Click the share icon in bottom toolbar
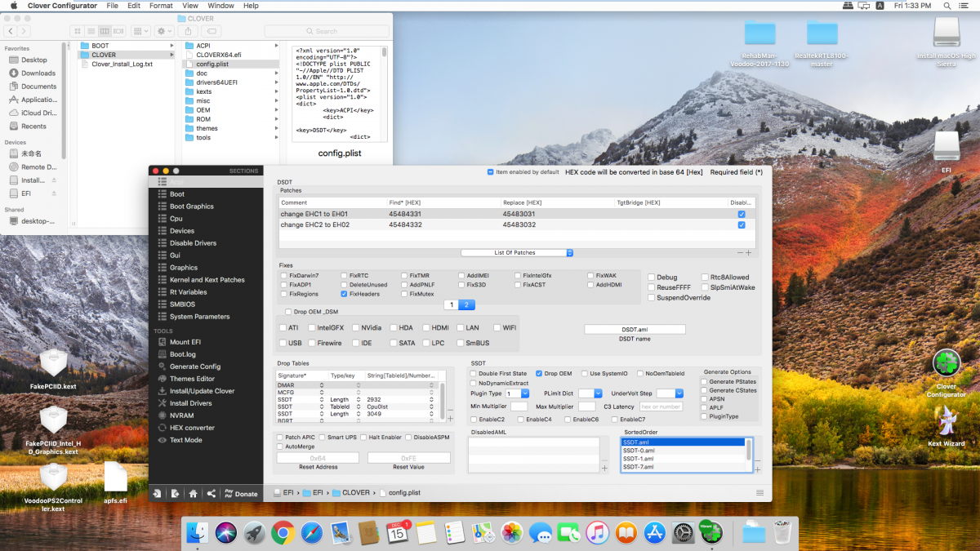Screen dimensions: 980x551 212,493
